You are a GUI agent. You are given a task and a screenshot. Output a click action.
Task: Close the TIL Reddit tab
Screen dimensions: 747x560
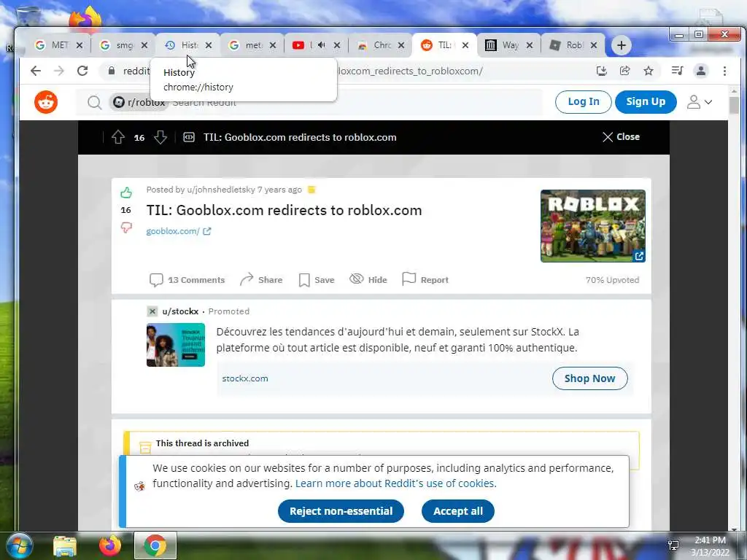tap(465, 45)
